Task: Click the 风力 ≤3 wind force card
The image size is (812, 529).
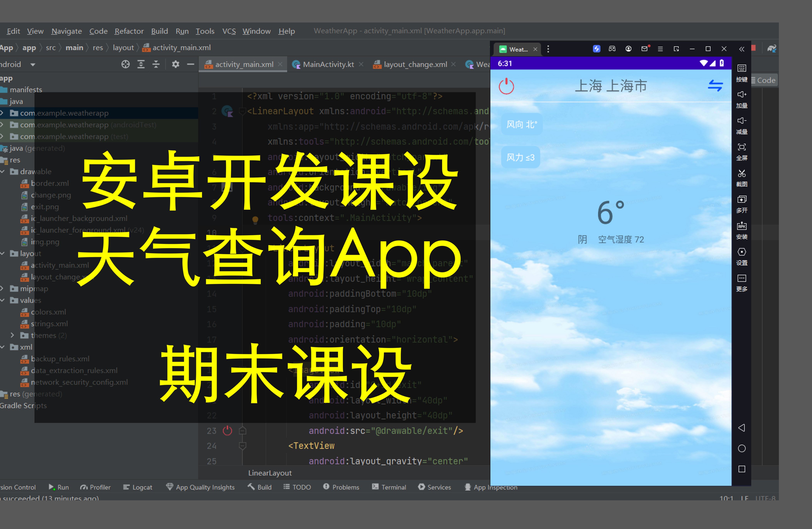Action: pos(520,157)
